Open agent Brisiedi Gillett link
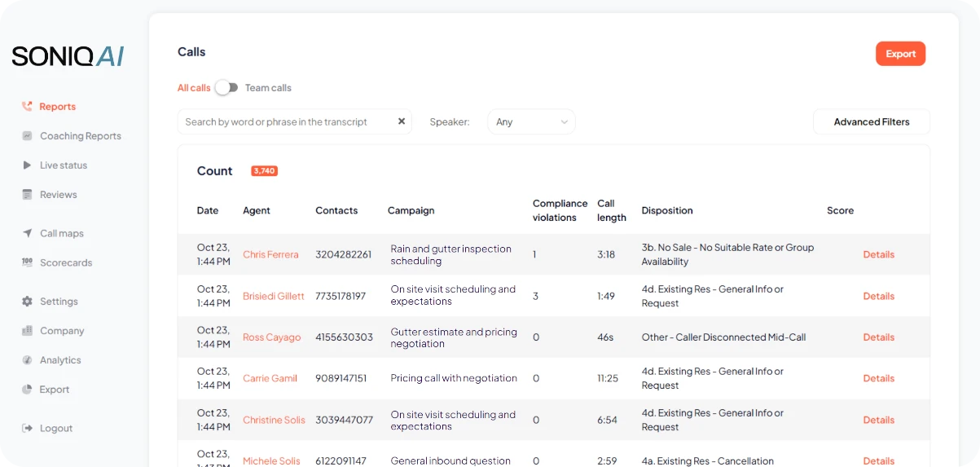The width and height of the screenshot is (980, 467). 274,296
